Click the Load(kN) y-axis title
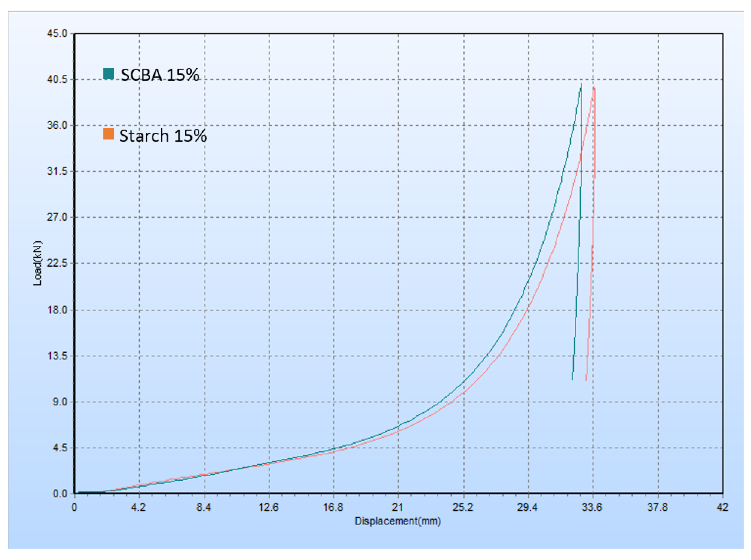The height and width of the screenshot is (560, 751). pyautogui.click(x=37, y=263)
